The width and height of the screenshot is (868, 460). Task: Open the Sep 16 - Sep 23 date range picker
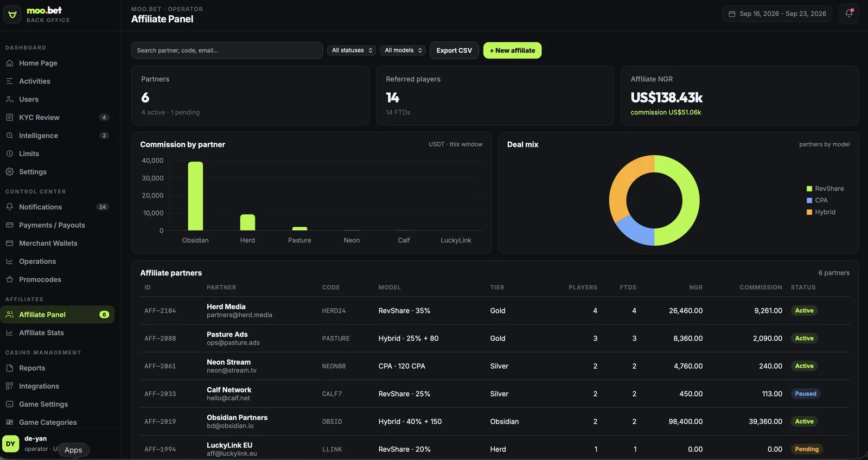(x=777, y=14)
